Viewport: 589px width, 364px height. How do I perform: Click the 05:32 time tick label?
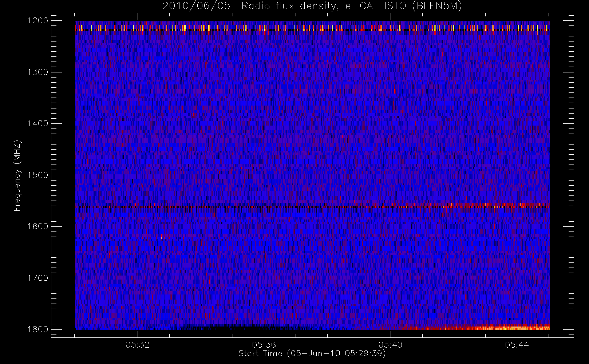(138, 345)
